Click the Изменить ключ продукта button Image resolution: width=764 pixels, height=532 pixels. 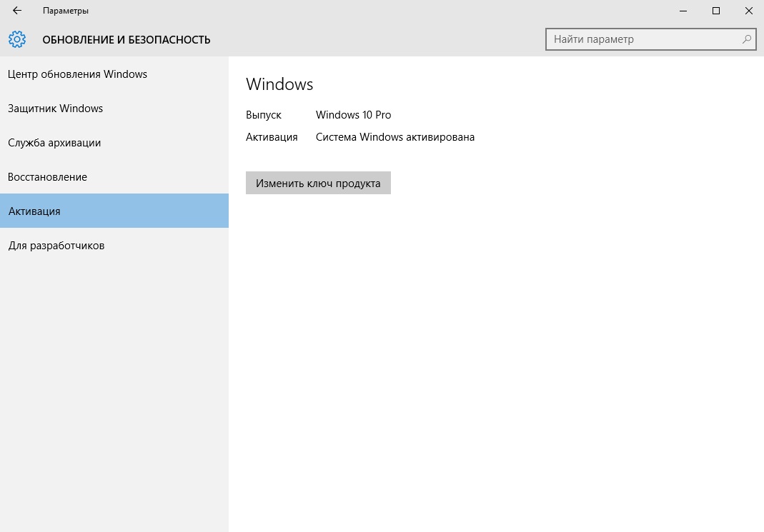(x=318, y=183)
